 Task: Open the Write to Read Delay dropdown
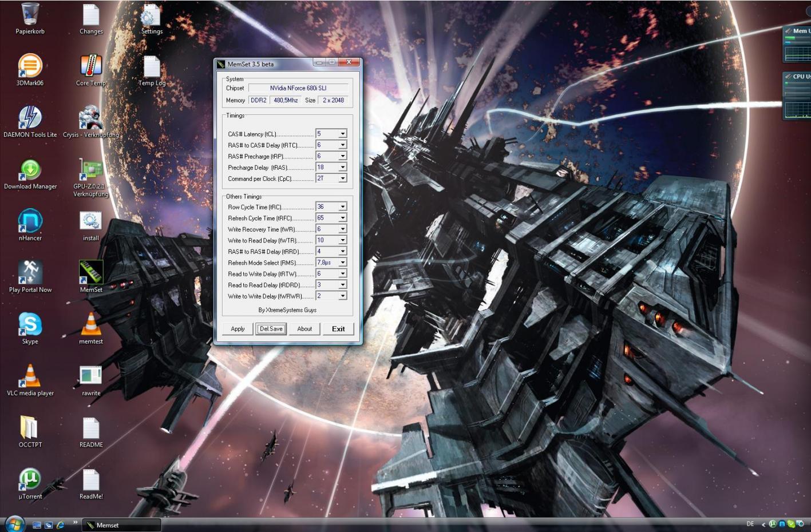pos(331,240)
